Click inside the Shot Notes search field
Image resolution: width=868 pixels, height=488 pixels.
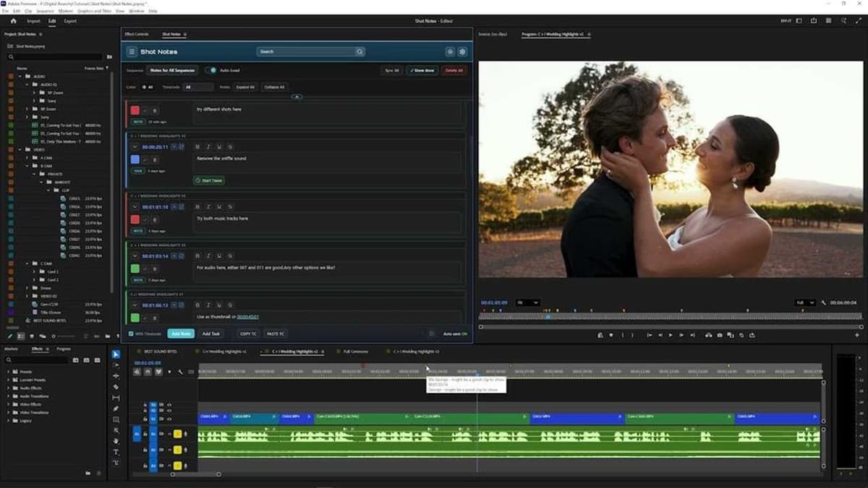point(311,51)
